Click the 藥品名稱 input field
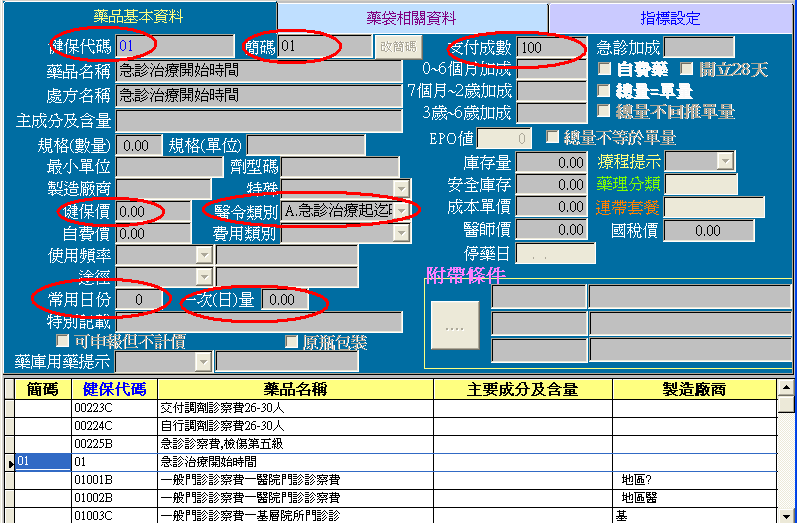 pyautogui.click(x=260, y=71)
